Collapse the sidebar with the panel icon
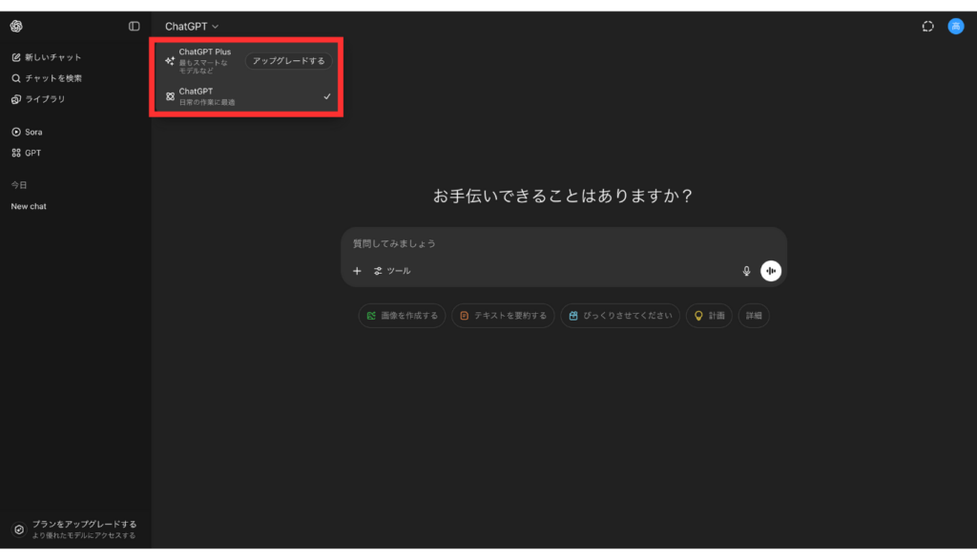This screenshot has width=977, height=560. [x=134, y=26]
